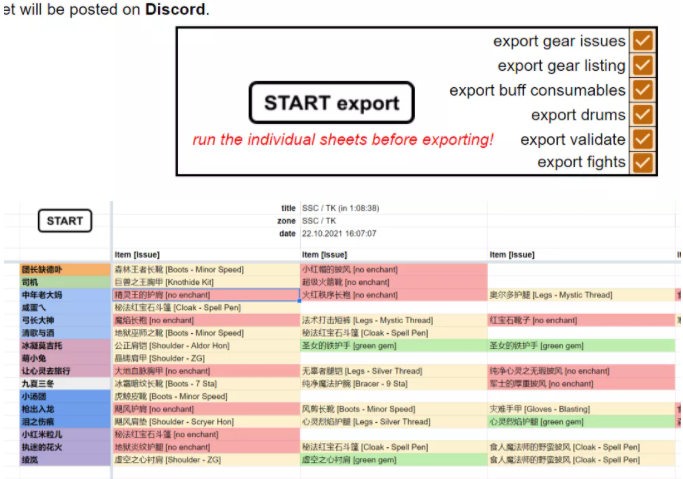Toggle the export gear listing checkbox
Image resolution: width=683 pixels, height=479 pixels.
[x=642, y=66]
